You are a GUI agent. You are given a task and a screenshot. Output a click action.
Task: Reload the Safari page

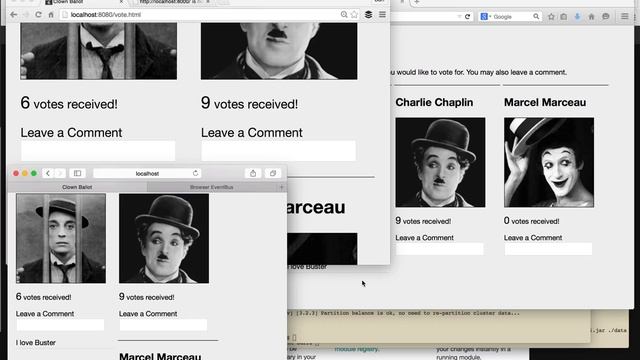[x=196, y=173]
